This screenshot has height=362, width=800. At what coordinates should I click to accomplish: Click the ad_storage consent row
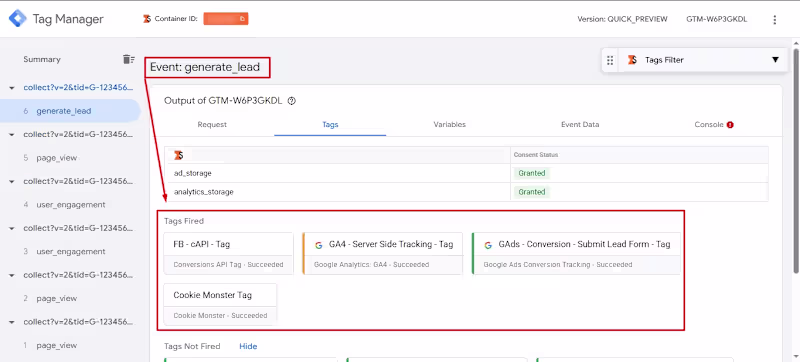(x=466, y=173)
